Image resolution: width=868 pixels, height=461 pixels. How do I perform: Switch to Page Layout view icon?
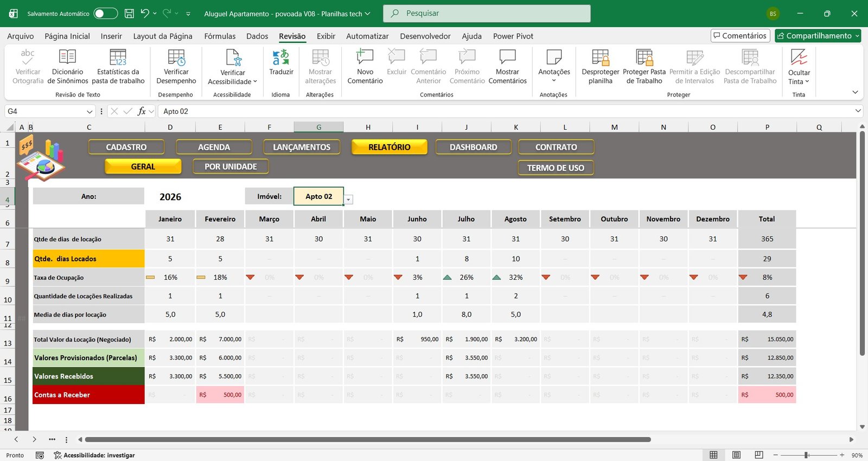tap(736, 455)
